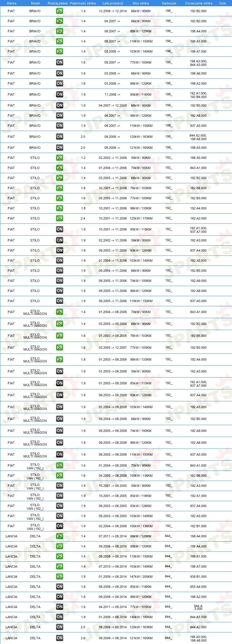The width and height of the screenshot is (232, 644).
Task: Click the Moc silnika column header
Action: click(x=141, y=3)
